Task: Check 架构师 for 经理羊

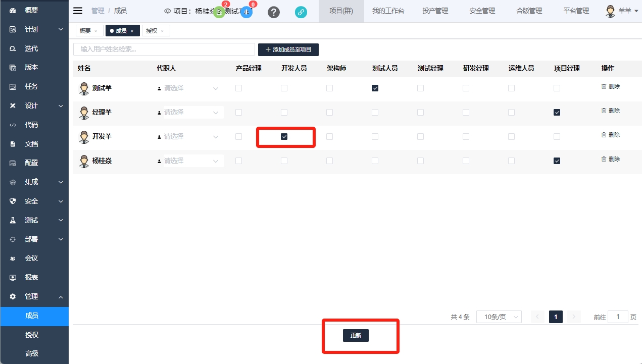Action: point(329,113)
